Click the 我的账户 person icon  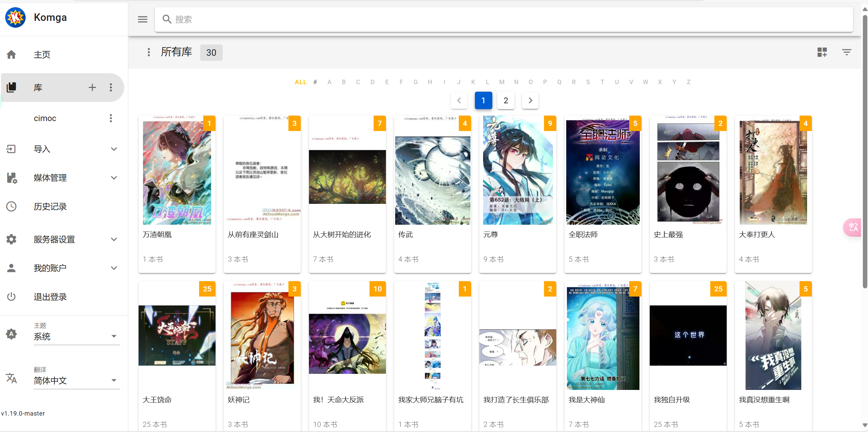[x=11, y=268]
